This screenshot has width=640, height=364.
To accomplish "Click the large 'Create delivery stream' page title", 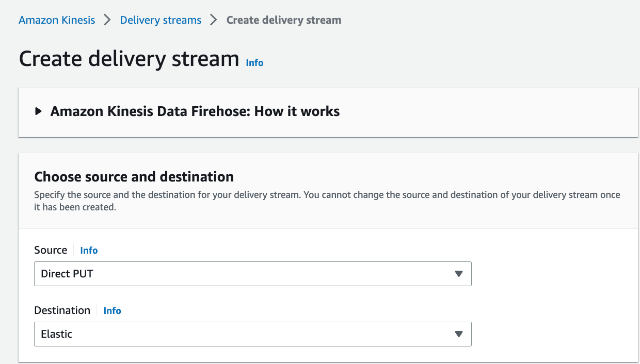I will [129, 59].
